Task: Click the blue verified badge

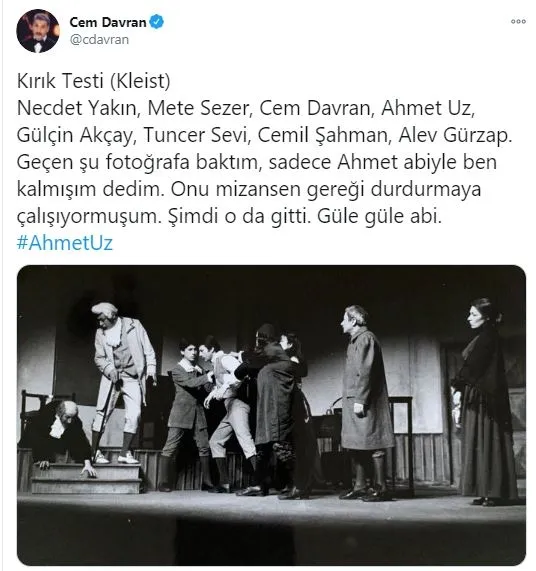Action: (x=157, y=22)
